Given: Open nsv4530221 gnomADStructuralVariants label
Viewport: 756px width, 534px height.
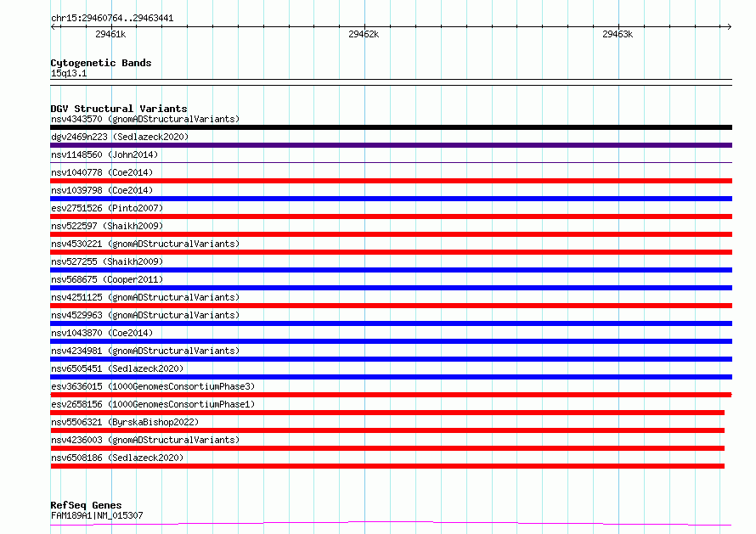Looking at the screenshot, I should 145,244.
